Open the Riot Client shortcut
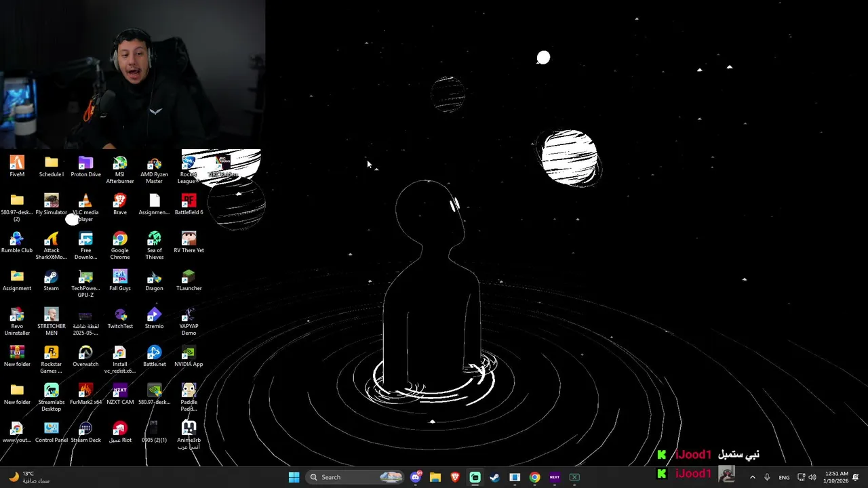The height and width of the screenshot is (488, 868). pyautogui.click(x=120, y=432)
